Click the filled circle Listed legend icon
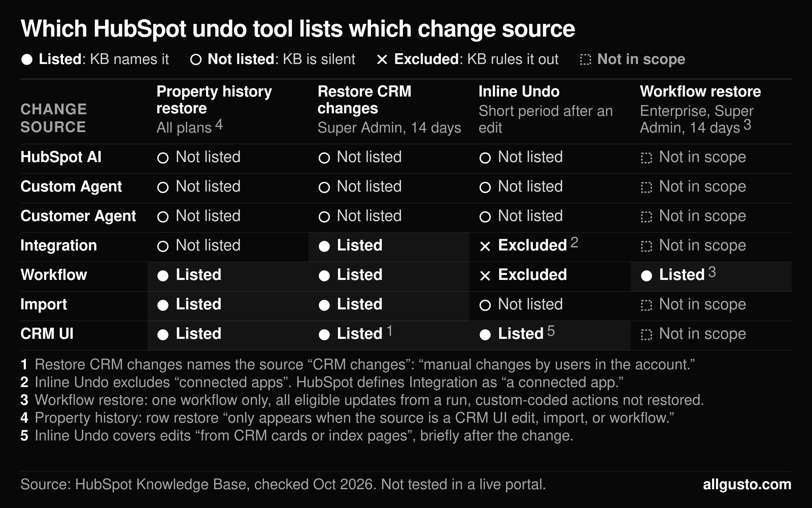This screenshot has height=508, width=812. point(27,59)
